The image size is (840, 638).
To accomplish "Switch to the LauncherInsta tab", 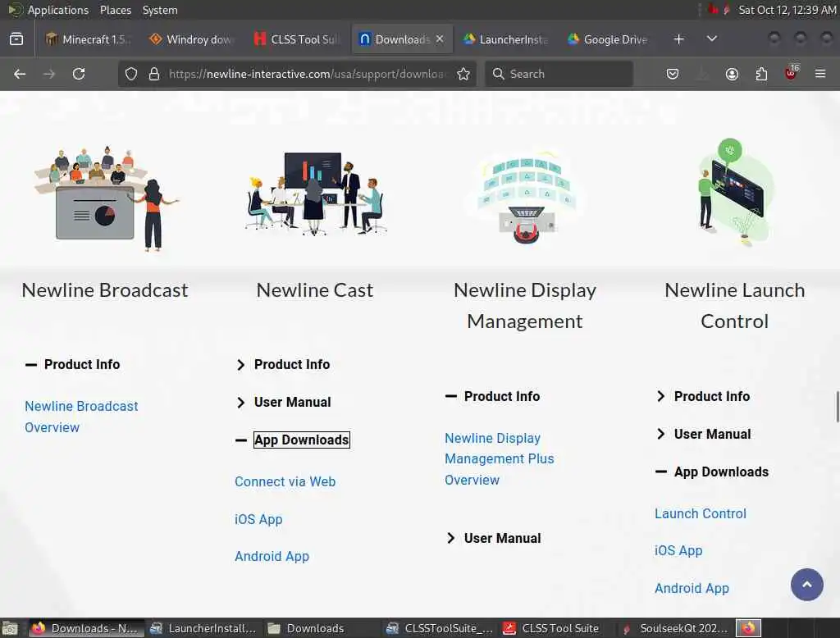I will 505,39.
